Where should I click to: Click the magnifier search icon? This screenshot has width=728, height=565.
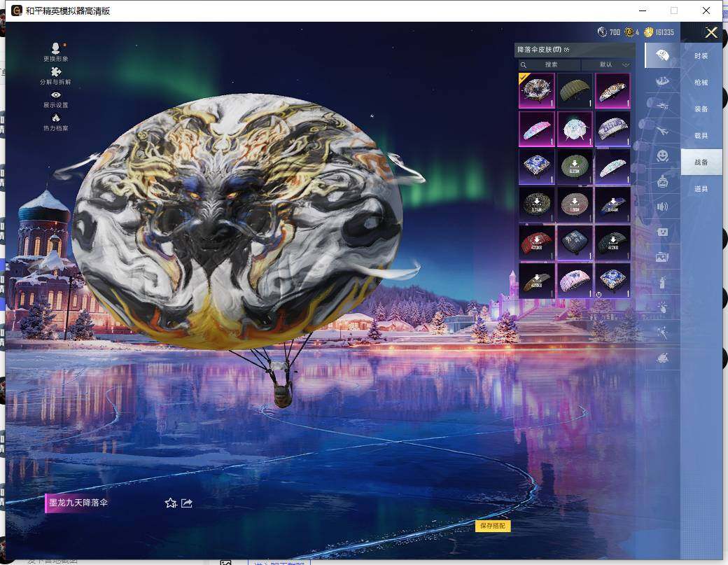(524, 64)
